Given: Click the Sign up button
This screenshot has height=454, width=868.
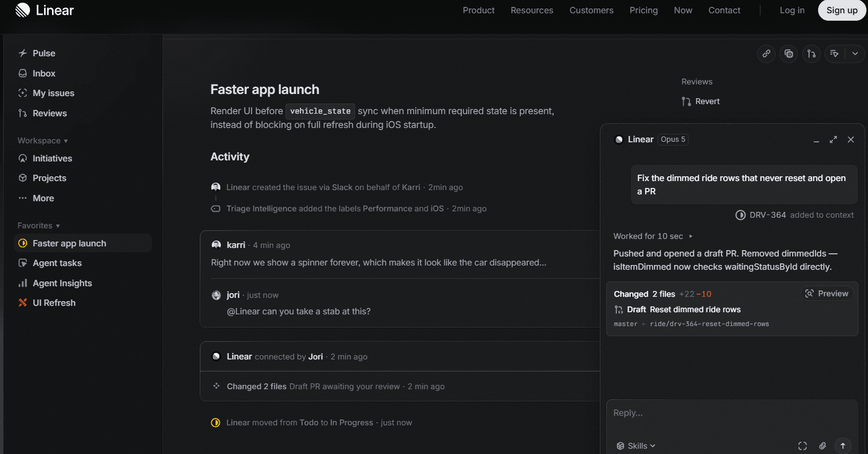Looking at the screenshot, I should (x=842, y=10).
